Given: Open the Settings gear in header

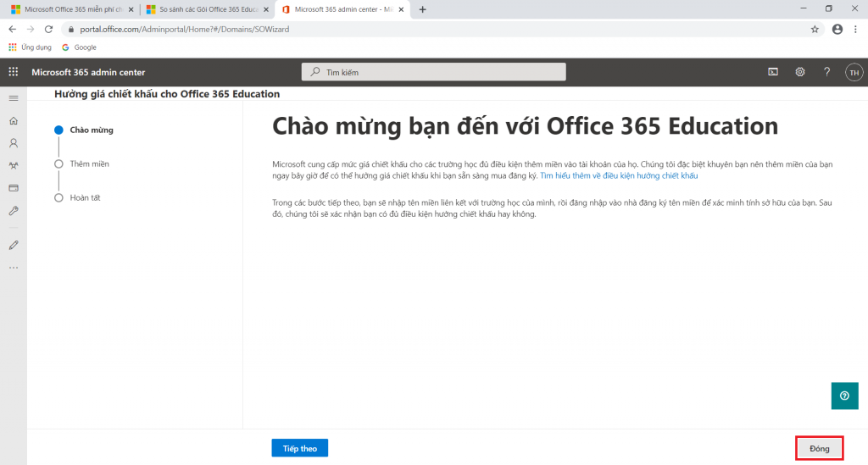Looking at the screenshot, I should point(800,72).
